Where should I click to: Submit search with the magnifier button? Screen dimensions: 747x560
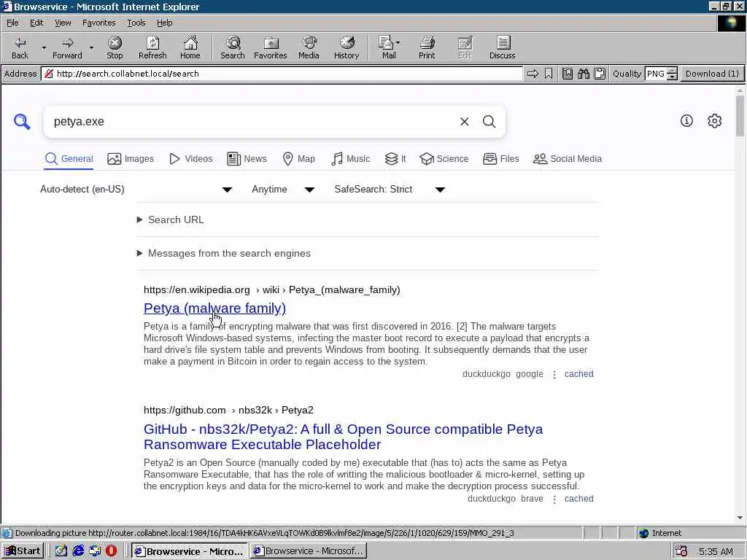(x=489, y=122)
